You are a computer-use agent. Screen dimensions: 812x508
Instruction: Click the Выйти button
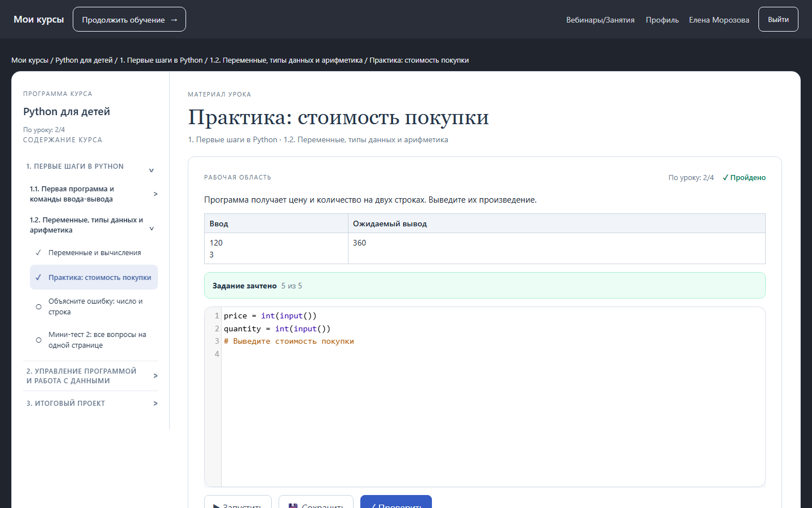point(778,19)
